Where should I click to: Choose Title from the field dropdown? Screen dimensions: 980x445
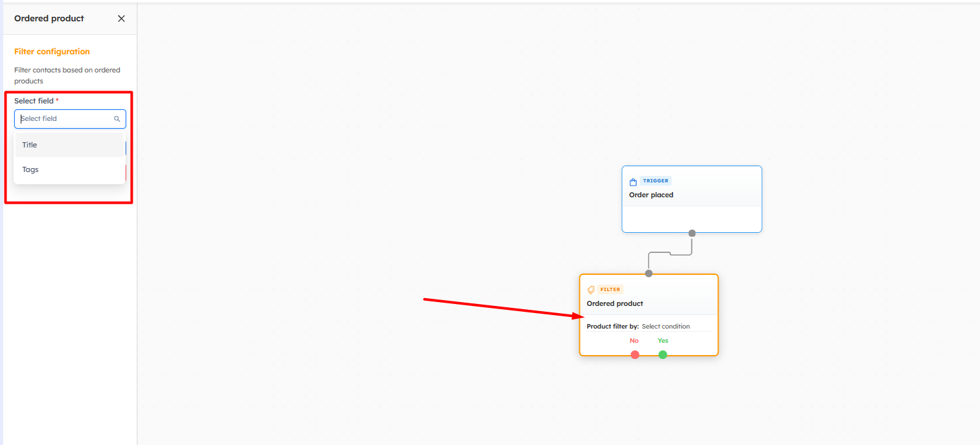[x=30, y=145]
